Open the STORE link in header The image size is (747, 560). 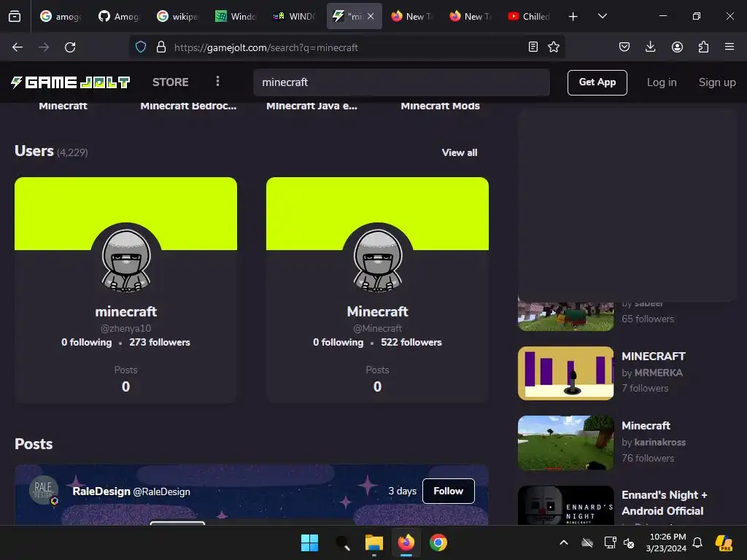[x=171, y=82]
